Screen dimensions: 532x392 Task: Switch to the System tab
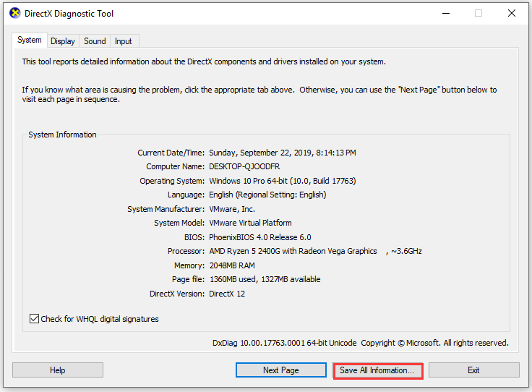pyautogui.click(x=30, y=40)
